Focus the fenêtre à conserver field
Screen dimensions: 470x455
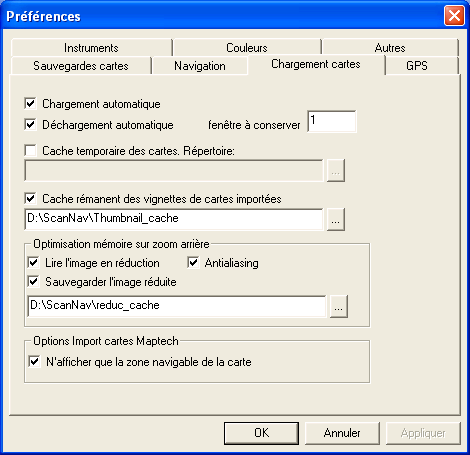click(x=332, y=121)
